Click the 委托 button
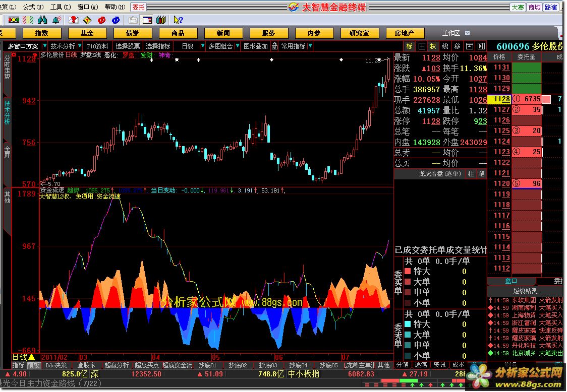Image resolution: width=567 pixels, height=392 pixels. click(x=138, y=7)
